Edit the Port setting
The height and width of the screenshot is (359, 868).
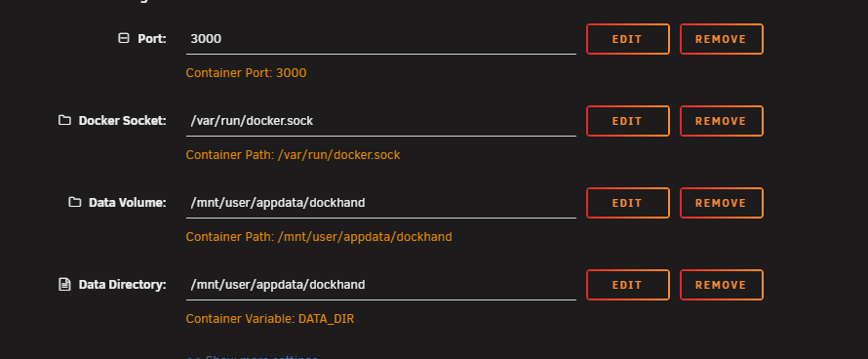[628, 39]
